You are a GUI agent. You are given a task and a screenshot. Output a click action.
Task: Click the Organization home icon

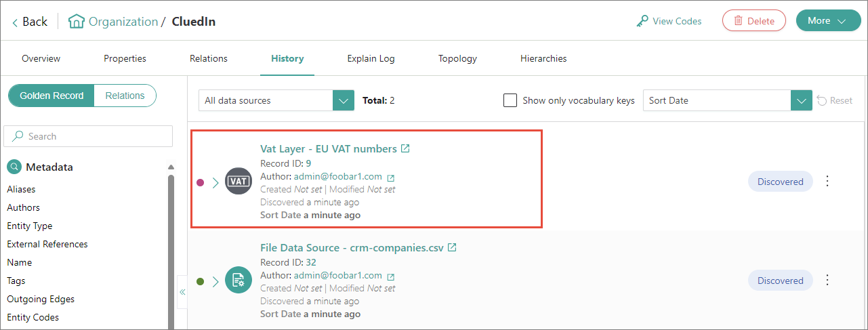[x=77, y=22]
